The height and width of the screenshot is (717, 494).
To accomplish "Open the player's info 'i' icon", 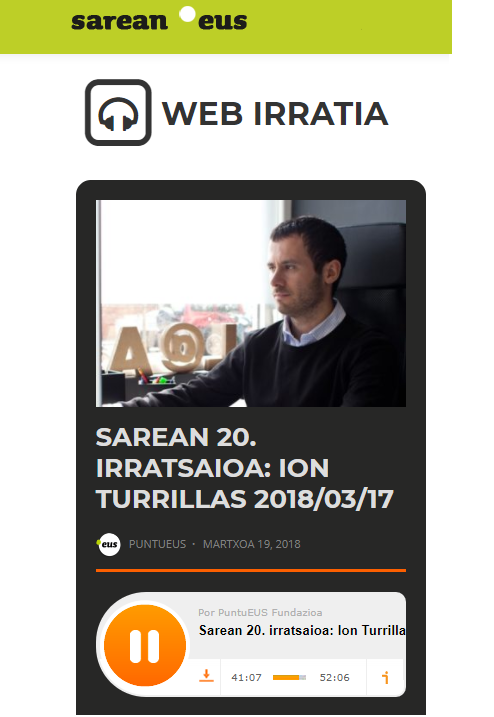I will (386, 677).
